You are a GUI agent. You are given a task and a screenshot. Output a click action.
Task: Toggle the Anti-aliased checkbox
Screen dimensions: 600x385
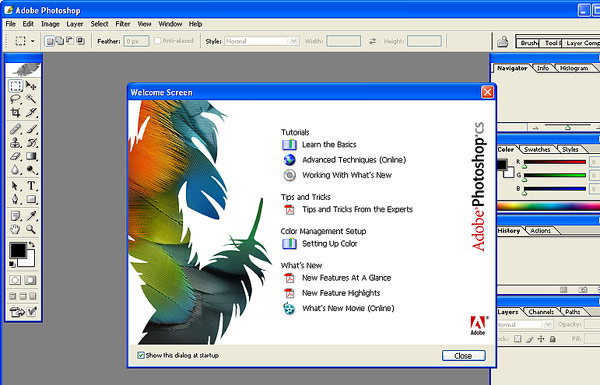tap(157, 41)
